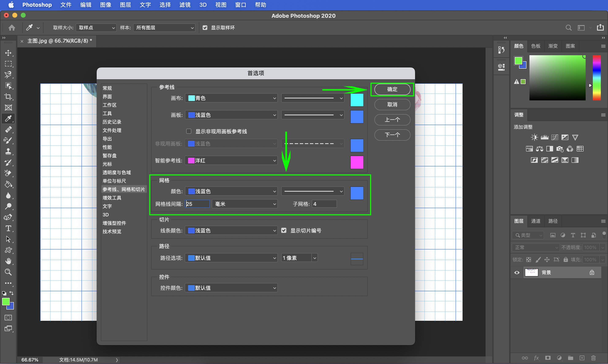This screenshot has width=608, height=364.
Task: Open the Hue/Saturation adjustment icon
Action: tap(529, 149)
